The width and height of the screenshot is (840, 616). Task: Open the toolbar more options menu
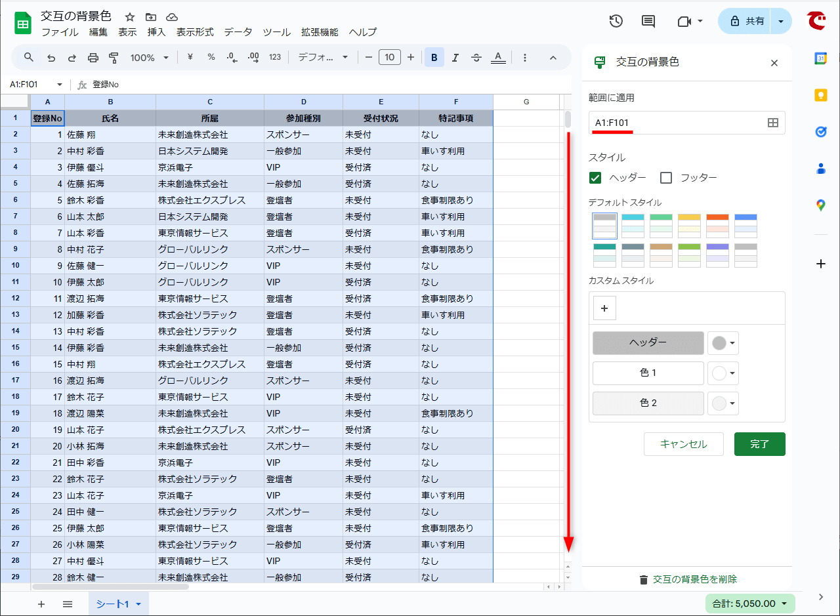click(525, 58)
